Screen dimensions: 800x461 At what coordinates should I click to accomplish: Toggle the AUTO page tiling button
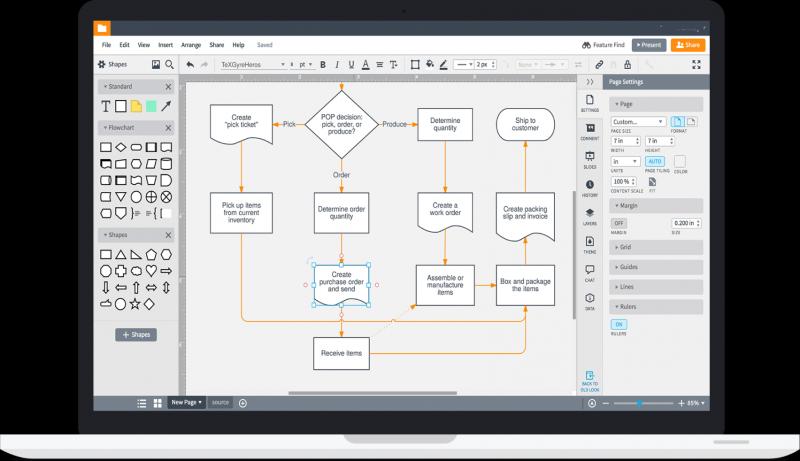pyautogui.click(x=654, y=161)
